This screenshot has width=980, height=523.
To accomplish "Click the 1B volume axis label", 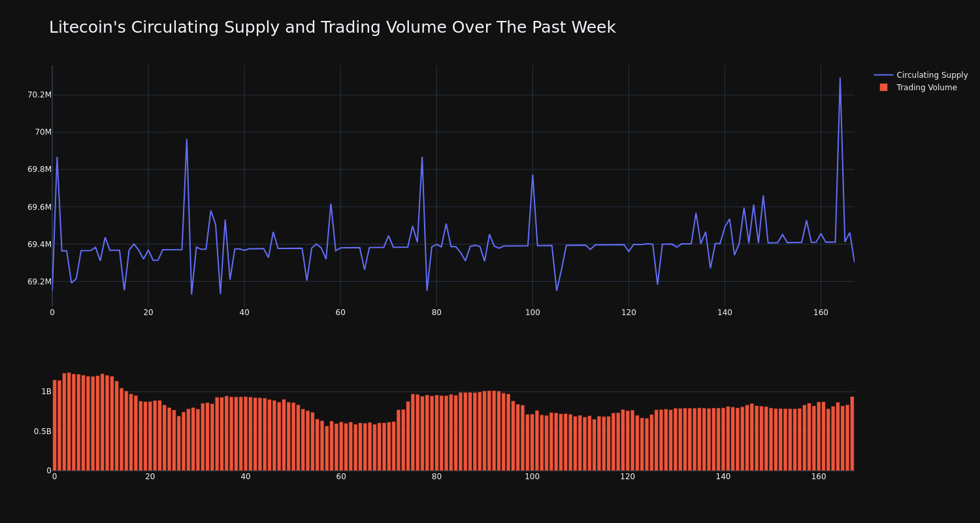I will point(46,392).
